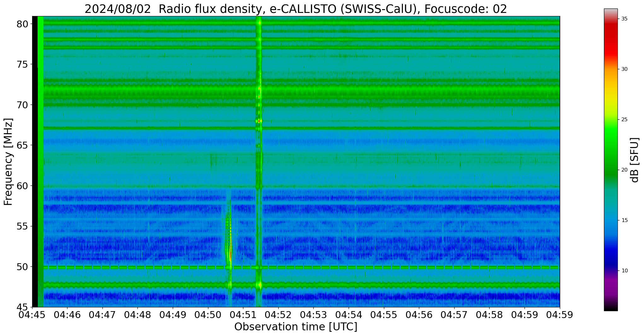
Task: Click the 04:55 time tick label
Action: coord(384,315)
